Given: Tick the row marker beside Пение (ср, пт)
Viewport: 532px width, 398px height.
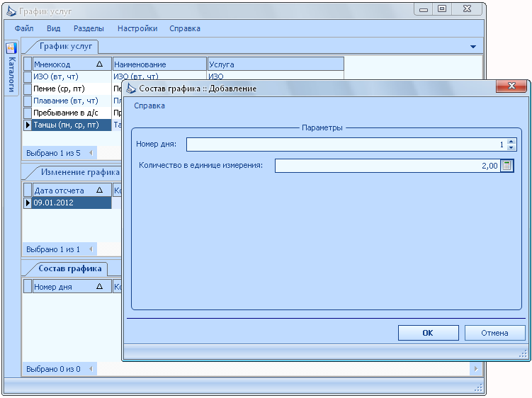Looking at the screenshot, I should coord(28,89).
